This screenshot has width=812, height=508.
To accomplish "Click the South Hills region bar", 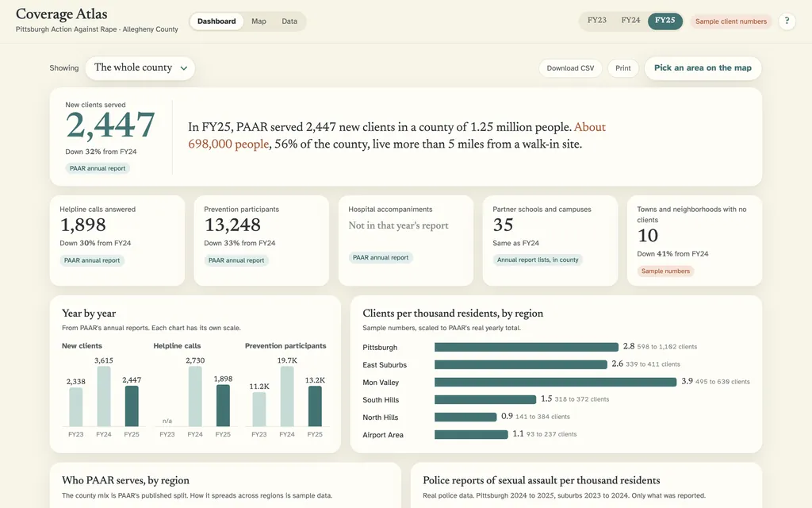I will pos(485,400).
